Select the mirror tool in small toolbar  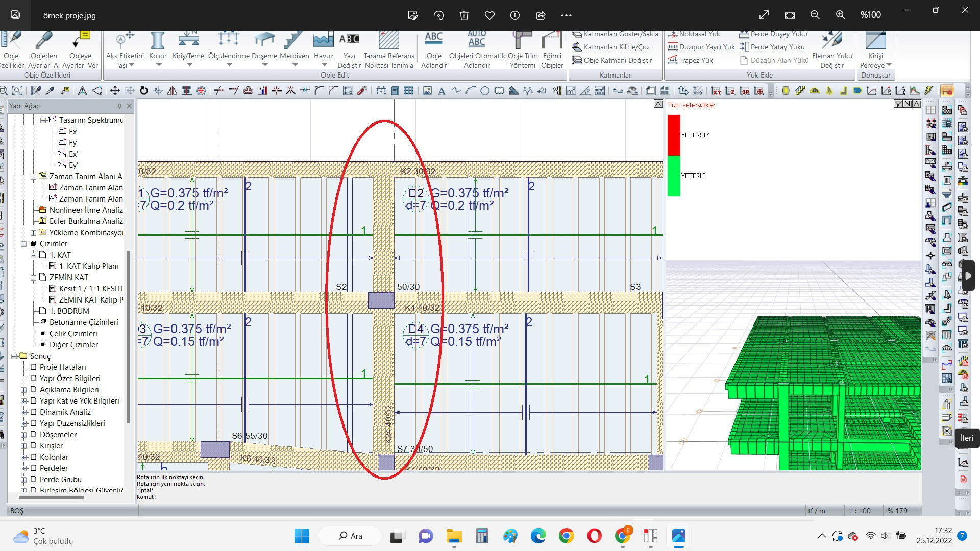point(173,91)
